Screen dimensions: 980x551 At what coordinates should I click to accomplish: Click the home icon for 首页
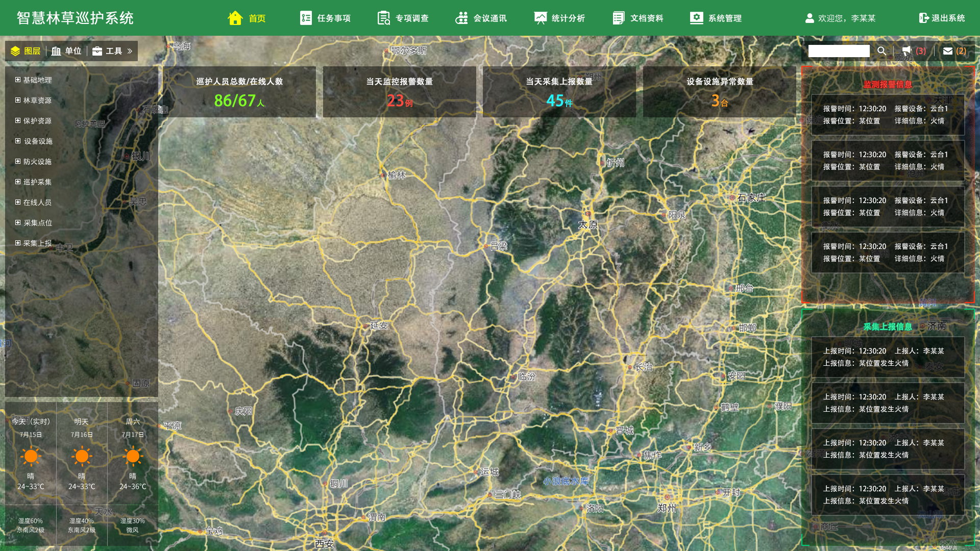(235, 18)
